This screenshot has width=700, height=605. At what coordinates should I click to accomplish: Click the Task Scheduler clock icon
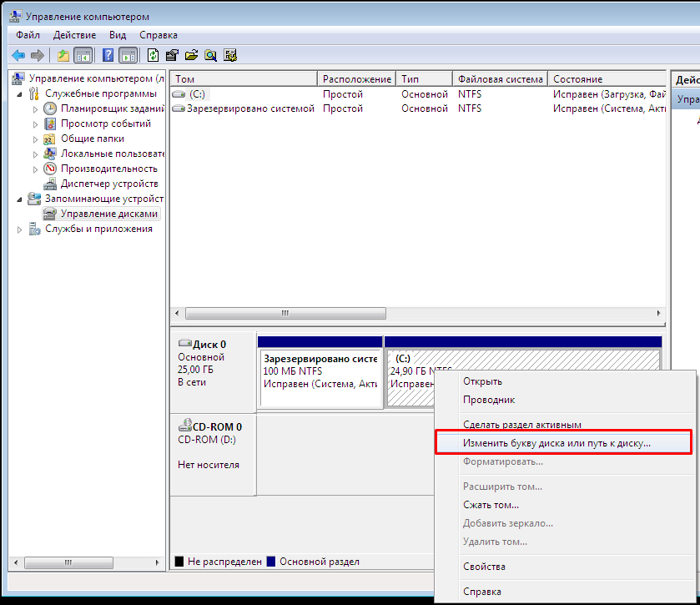(x=50, y=108)
